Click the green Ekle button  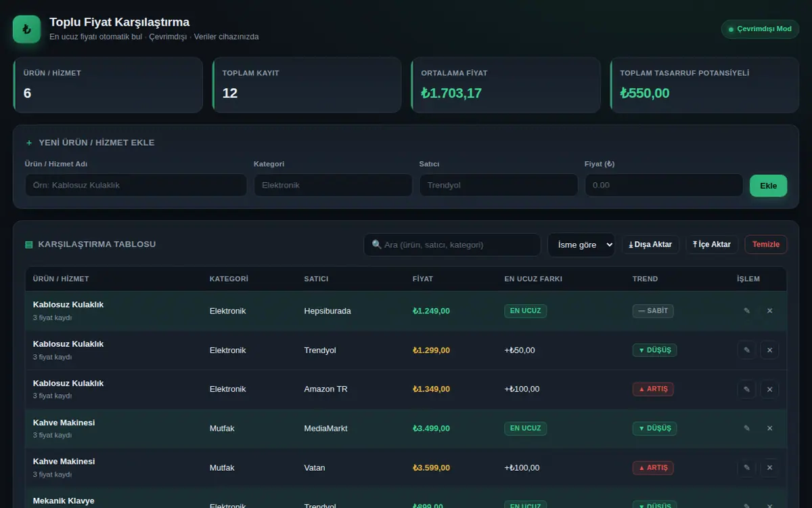[769, 186]
